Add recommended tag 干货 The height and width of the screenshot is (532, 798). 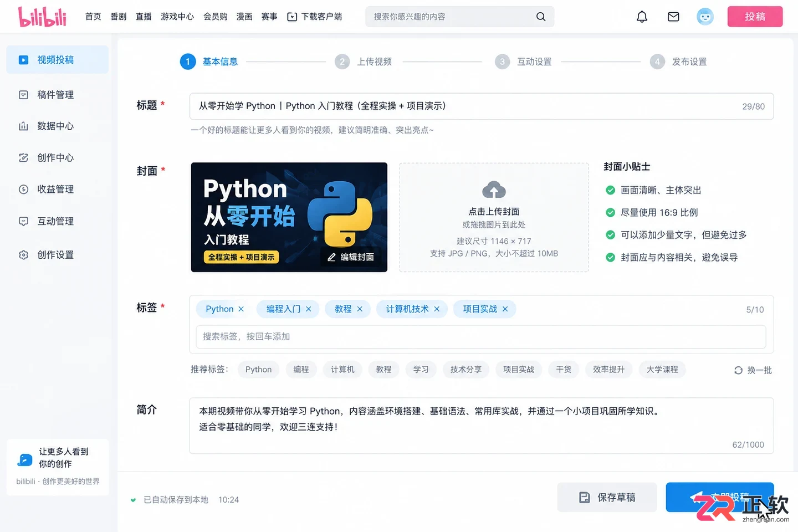(x=564, y=370)
